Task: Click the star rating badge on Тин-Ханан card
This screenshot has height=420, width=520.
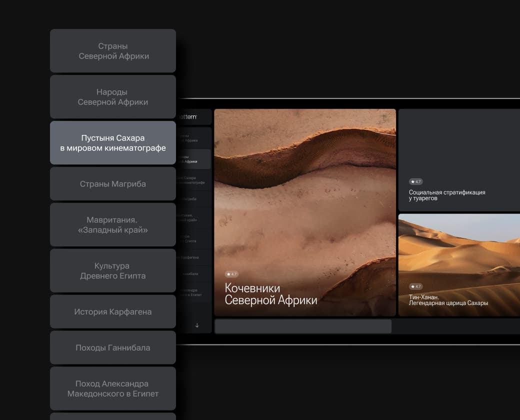Action: tap(415, 286)
